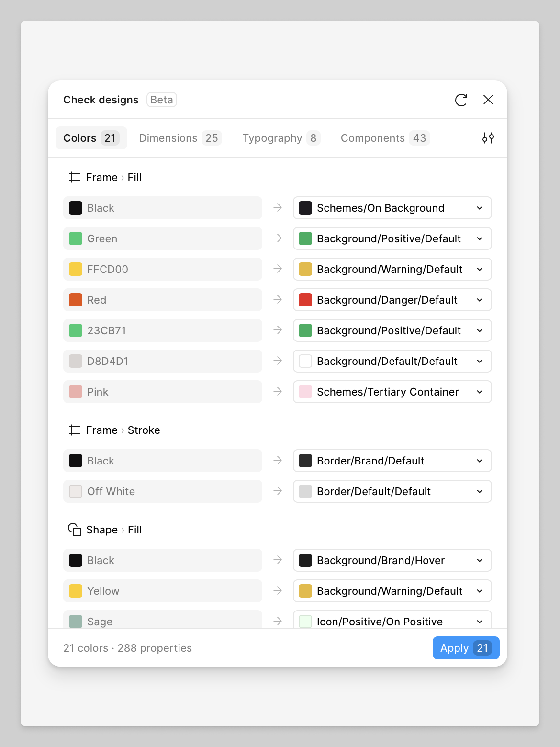Click the Apply button
Screen dimensions: 560x747
[465, 648]
